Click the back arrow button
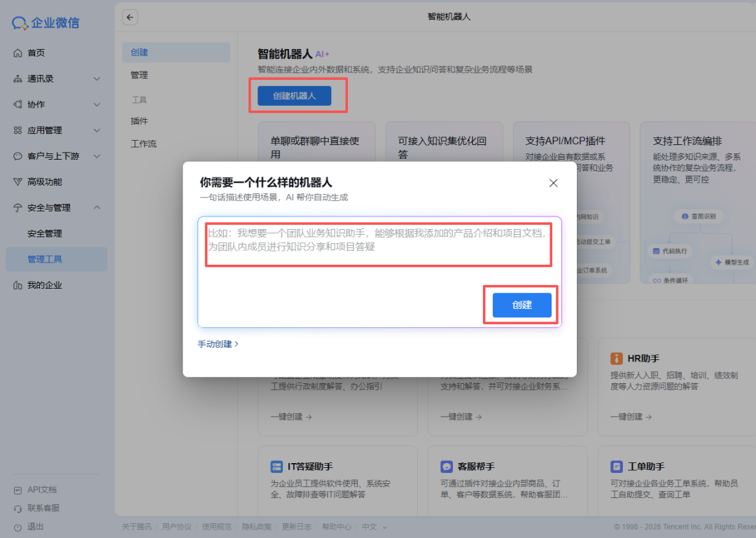 pyautogui.click(x=129, y=17)
